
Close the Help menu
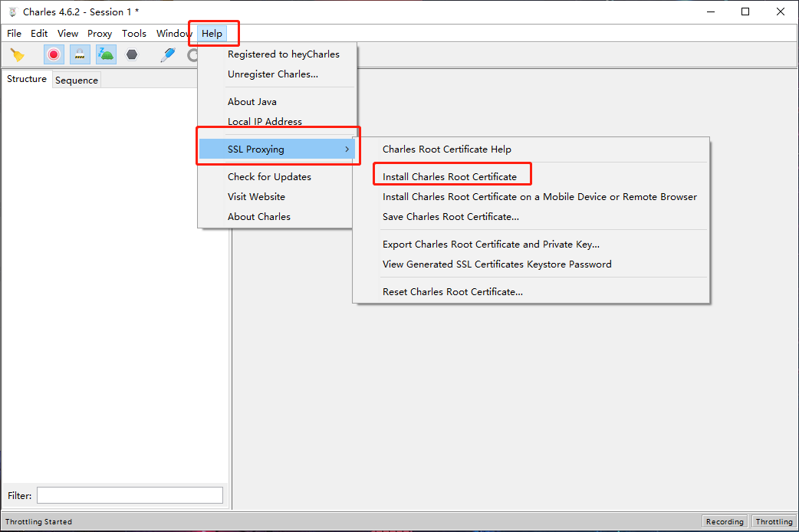tap(212, 34)
